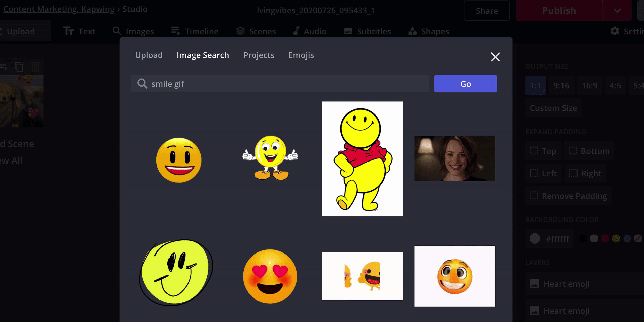Open the Subtitles tool
The image size is (644, 322).
[368, 31]
